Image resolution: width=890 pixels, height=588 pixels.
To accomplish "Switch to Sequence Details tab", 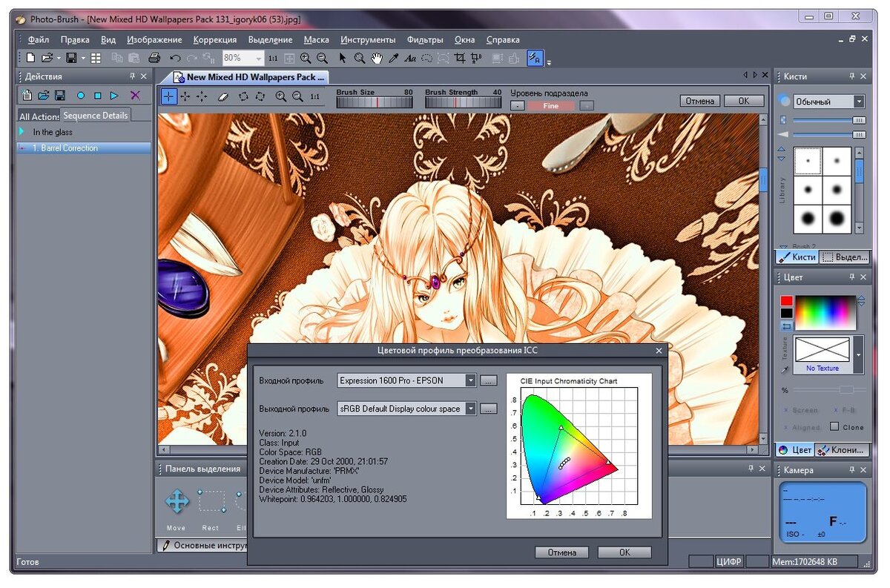I will point(96,115).
